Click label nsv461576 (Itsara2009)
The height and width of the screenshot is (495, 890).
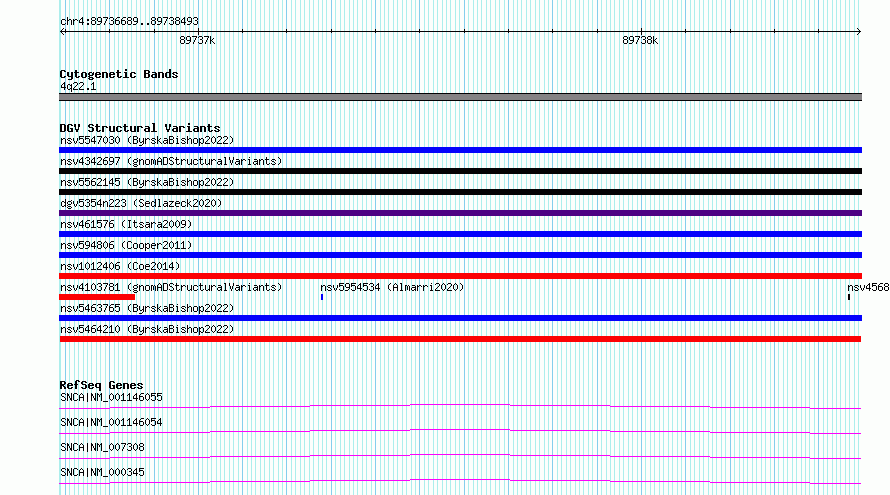point(126,224)
